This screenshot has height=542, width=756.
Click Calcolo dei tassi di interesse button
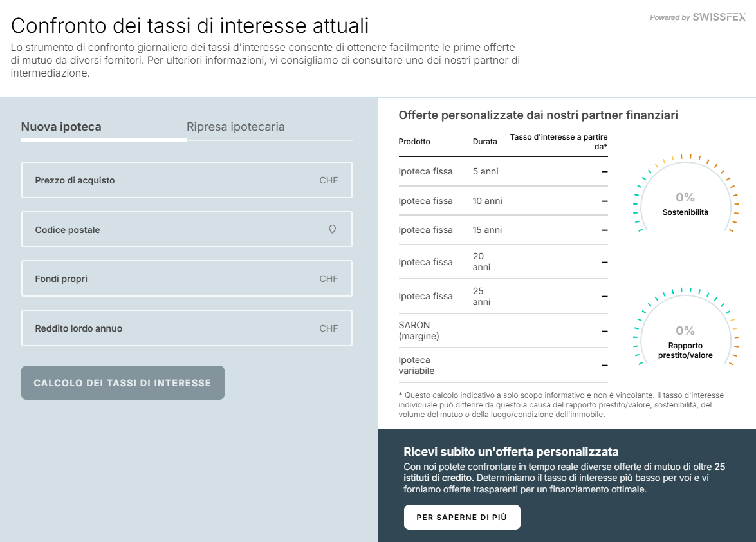click(123, 383)
